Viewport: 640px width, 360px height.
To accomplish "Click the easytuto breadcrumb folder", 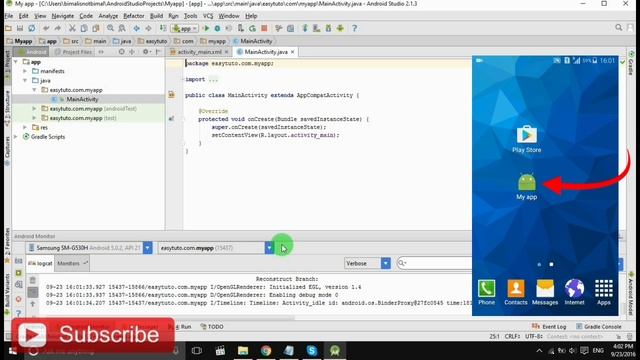I will tap(153, 41).
